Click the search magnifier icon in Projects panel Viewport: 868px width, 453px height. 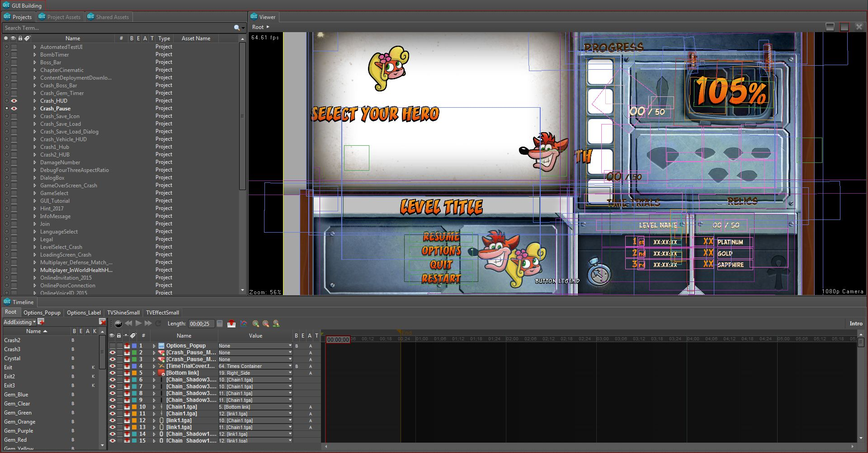coord(236,28)
